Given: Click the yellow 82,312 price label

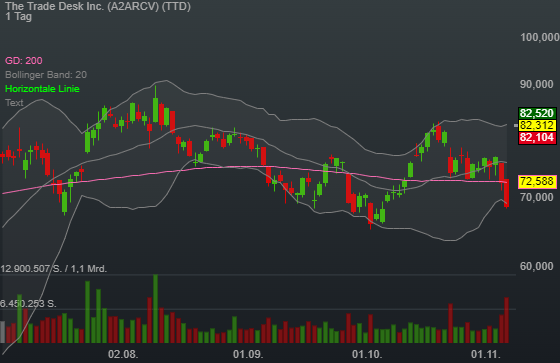Looking at the screenshot, I should tap(537, 125).
